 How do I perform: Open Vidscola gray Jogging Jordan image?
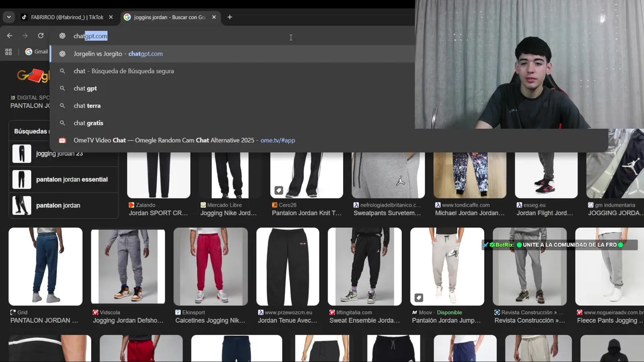[128, 266]
